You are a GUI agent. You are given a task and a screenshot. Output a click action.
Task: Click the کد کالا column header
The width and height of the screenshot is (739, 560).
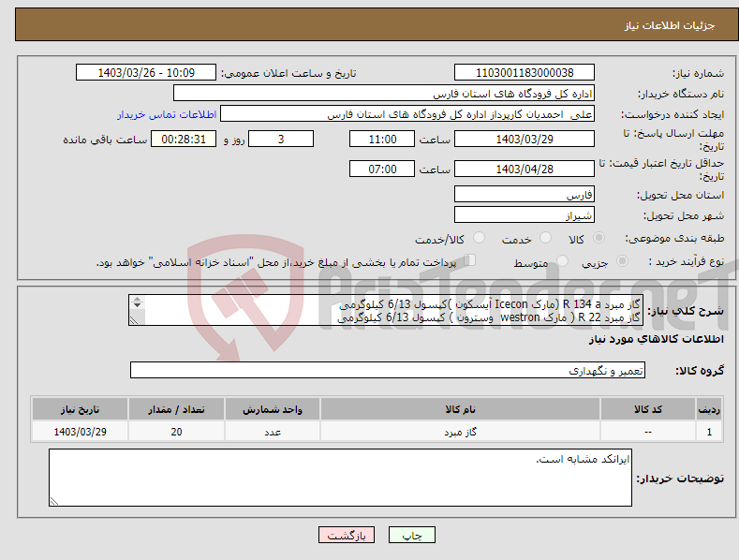(x=648, y=409)
